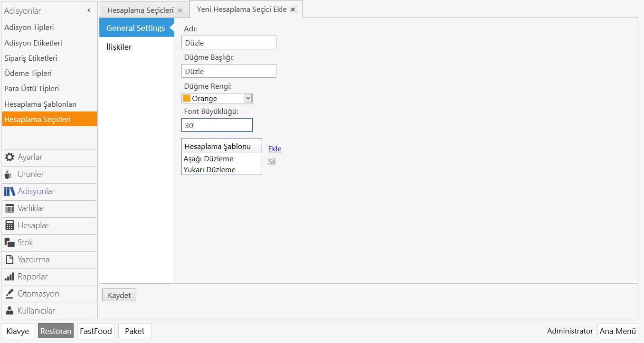Click the Kullanıcılar person icon
Screen dimensions: 644x343
(9, 311)
